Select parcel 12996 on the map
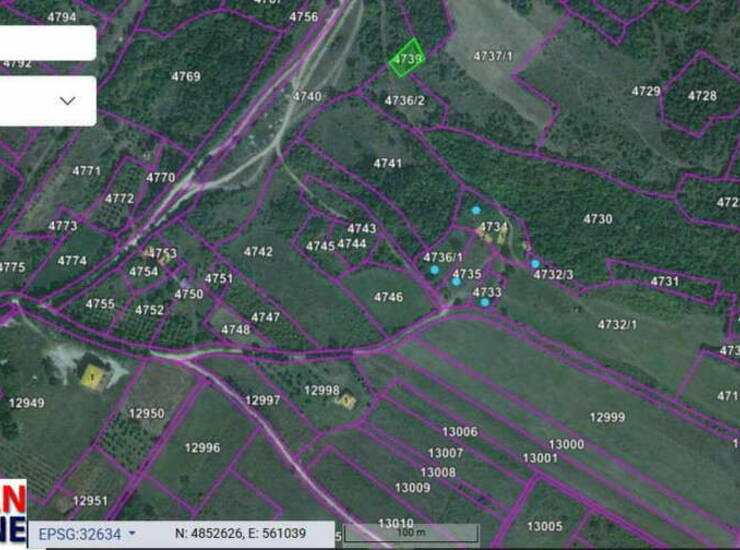 click(202, 447)
